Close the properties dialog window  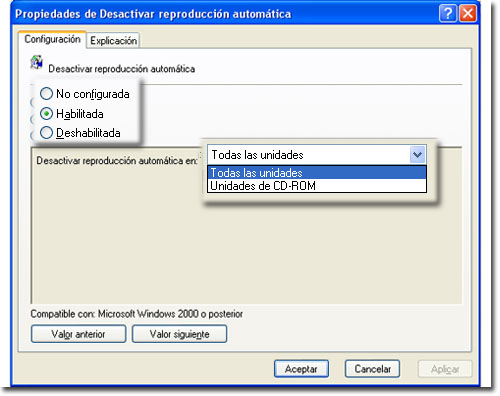point(468,14)
